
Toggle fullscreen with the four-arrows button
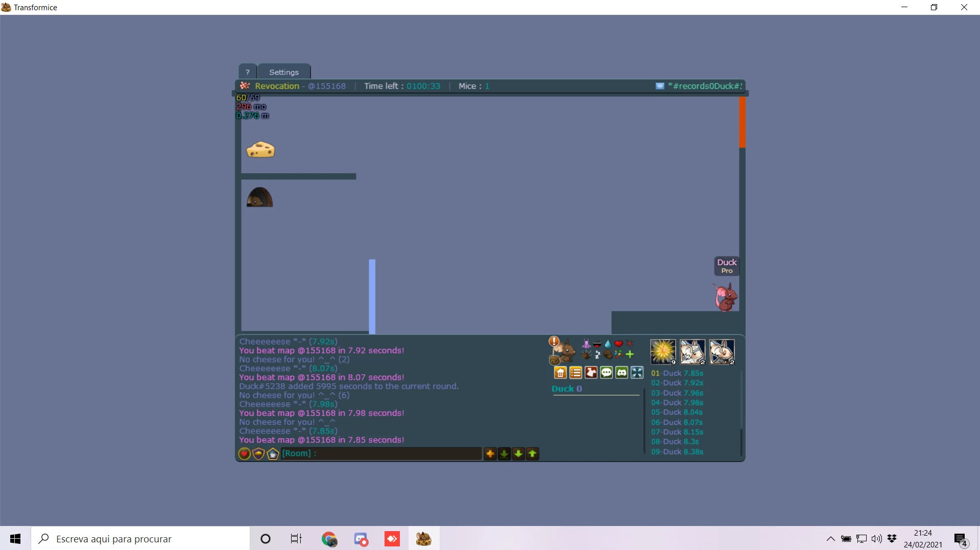[637, 373]
